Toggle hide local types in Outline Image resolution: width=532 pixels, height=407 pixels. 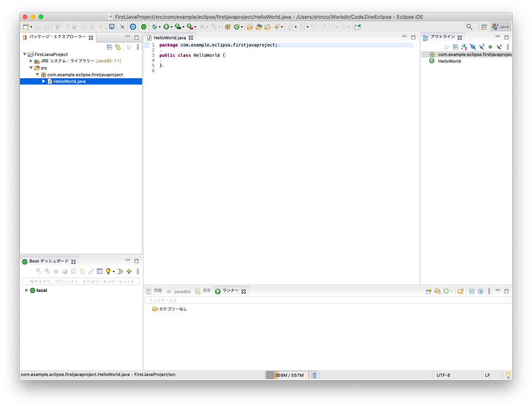(499, 47)
